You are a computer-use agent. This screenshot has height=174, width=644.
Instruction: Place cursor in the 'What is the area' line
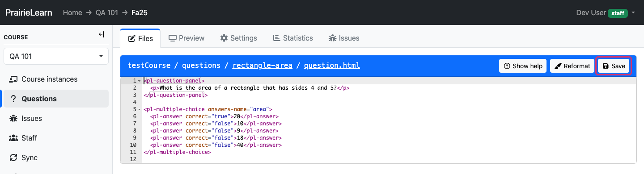click(x=250, y=88)
